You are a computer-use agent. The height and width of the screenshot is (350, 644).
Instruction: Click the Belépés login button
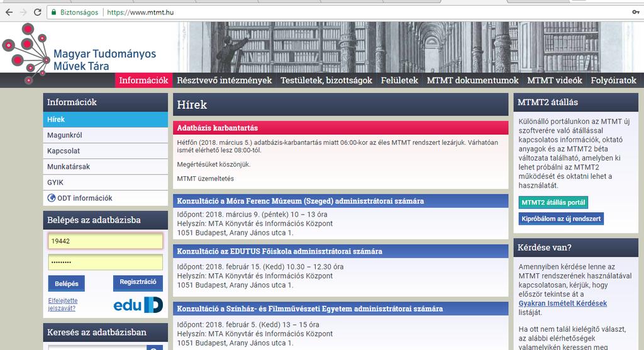67,283
